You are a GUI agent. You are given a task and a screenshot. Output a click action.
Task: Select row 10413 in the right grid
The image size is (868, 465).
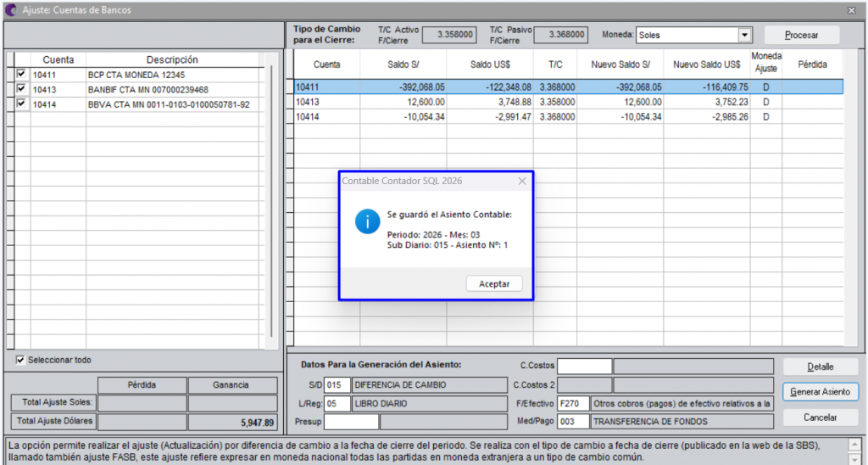tap(568, 102)
